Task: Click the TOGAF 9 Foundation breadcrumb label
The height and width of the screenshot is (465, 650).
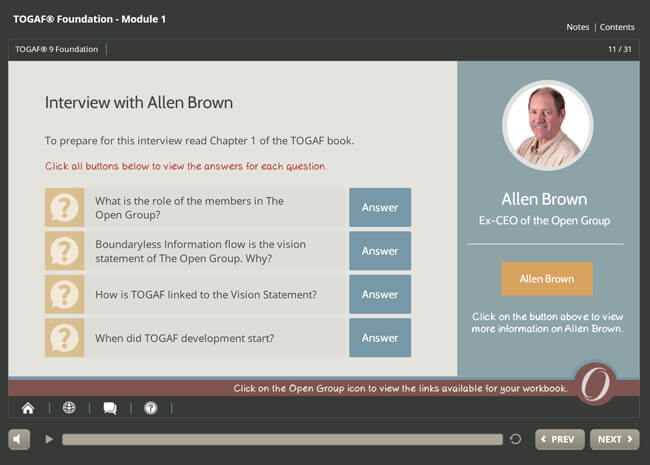Action: 57,49
